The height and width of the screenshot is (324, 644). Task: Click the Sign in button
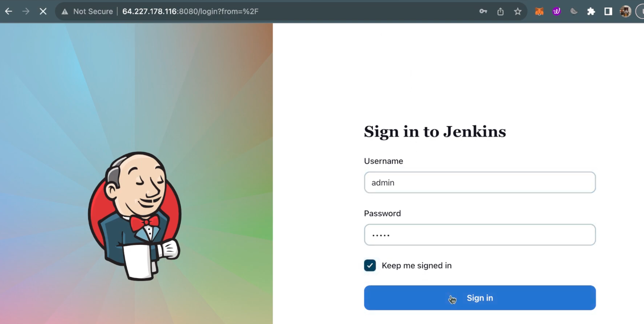(x=480, y=297)
